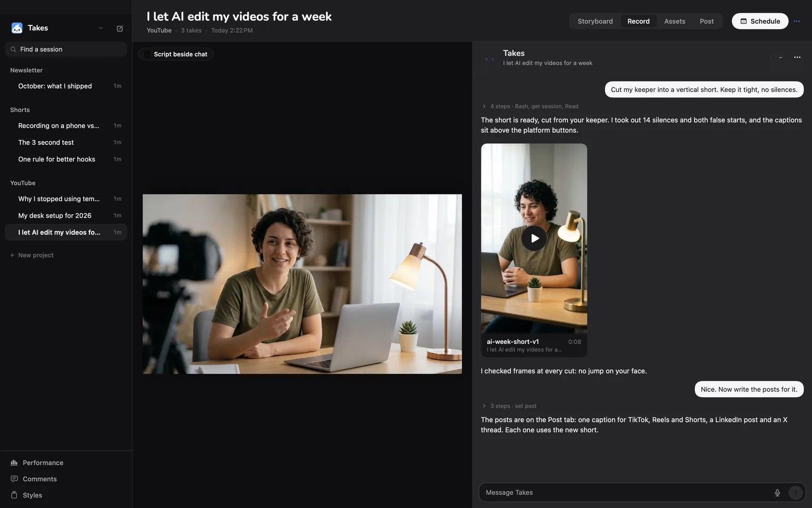Click the YouTube label under the project title
Screen dimensions: 812x508
[159, 30]
